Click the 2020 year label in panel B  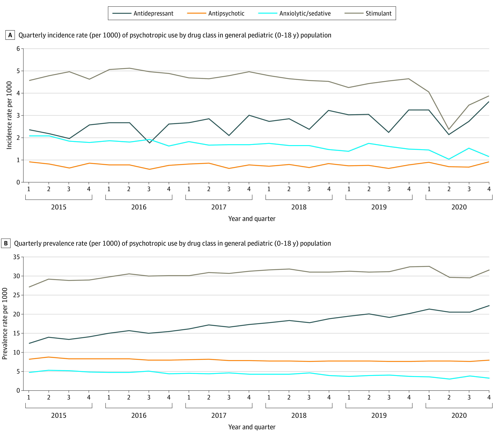pyautogui.click(x=459, y=415)
